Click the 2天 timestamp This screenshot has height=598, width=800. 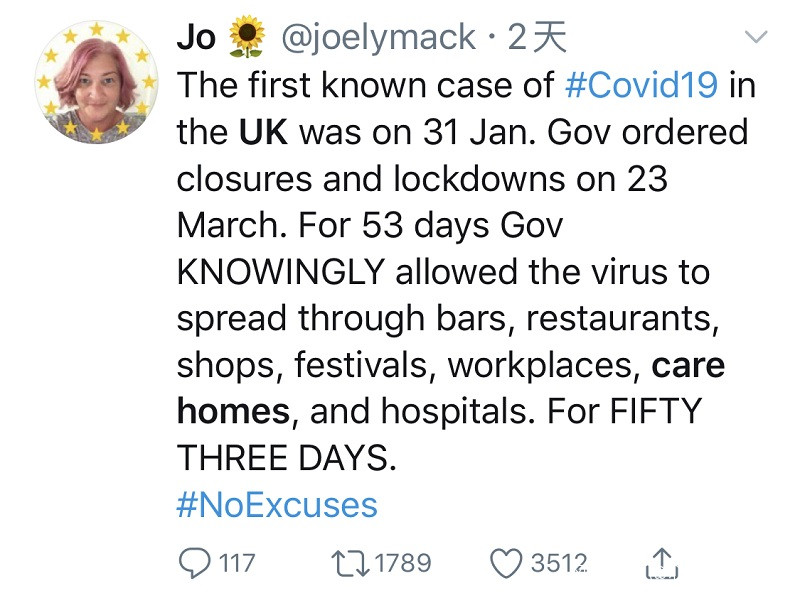[x=537, y=38]
